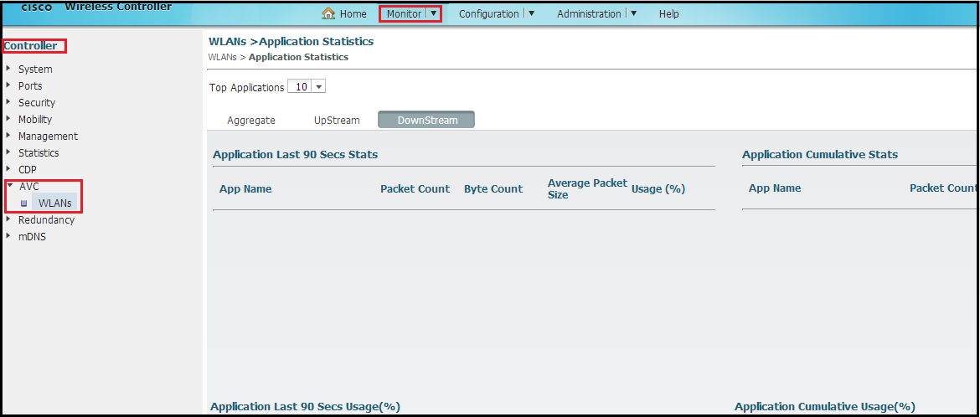Open the Administration menu dropdown arrow
Image resolution: width=980 pixels, height=417 pixels.
[x=633, y=13]
